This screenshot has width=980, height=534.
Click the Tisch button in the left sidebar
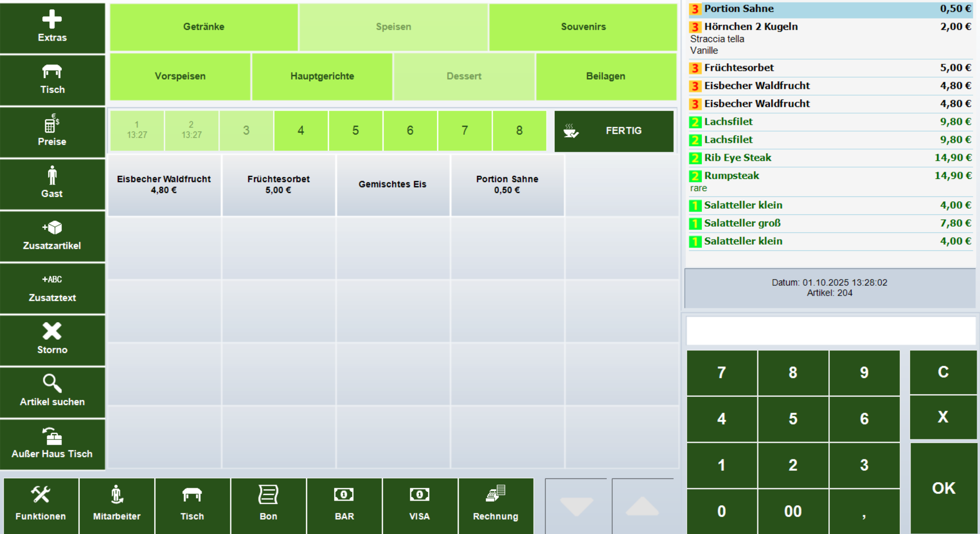pos(52,80)
